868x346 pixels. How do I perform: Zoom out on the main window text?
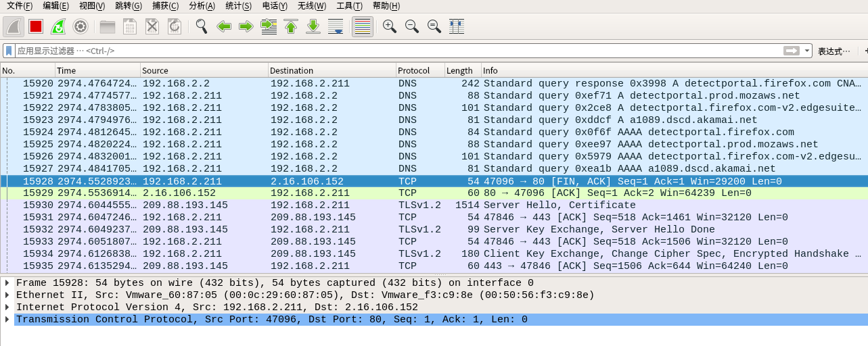pos(412,26)
